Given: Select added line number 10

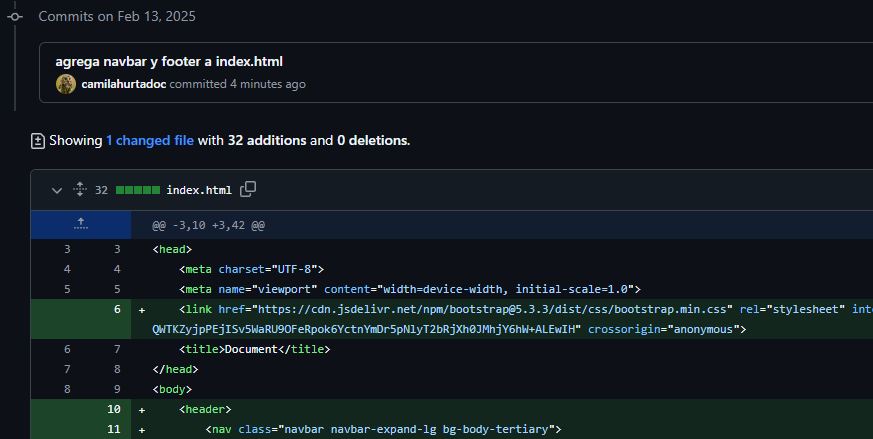Looking at the screenshot, I should pyautogui.click(x=114, y=409).
